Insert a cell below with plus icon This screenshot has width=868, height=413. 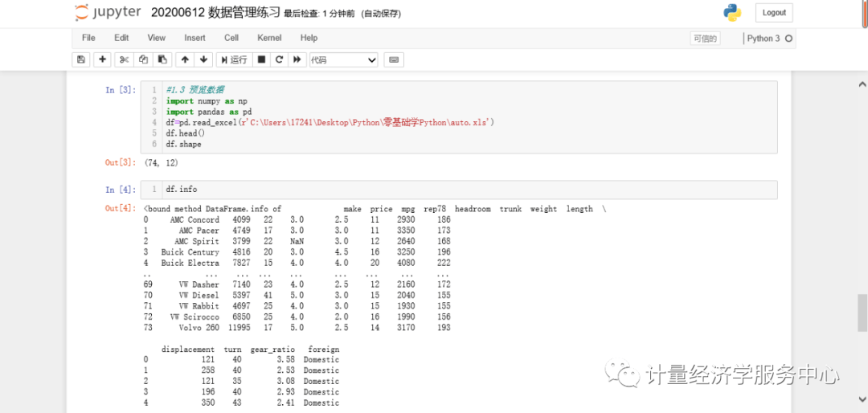coord(102,59)
